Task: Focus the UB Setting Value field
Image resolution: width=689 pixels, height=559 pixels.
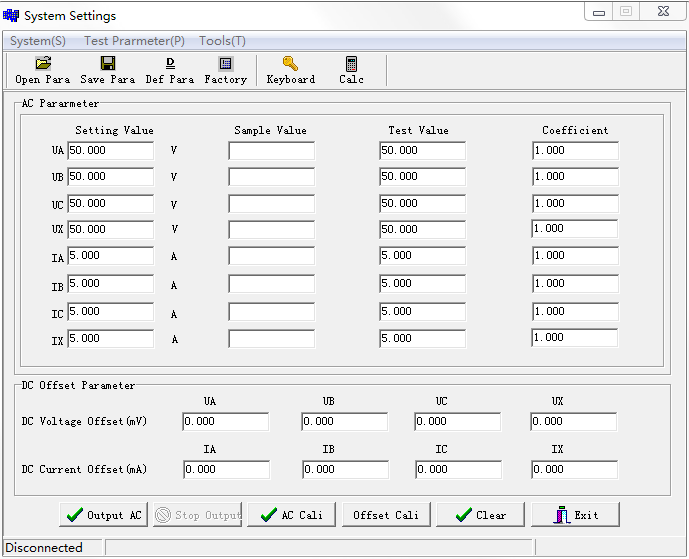Action: [x=111, y=177]
